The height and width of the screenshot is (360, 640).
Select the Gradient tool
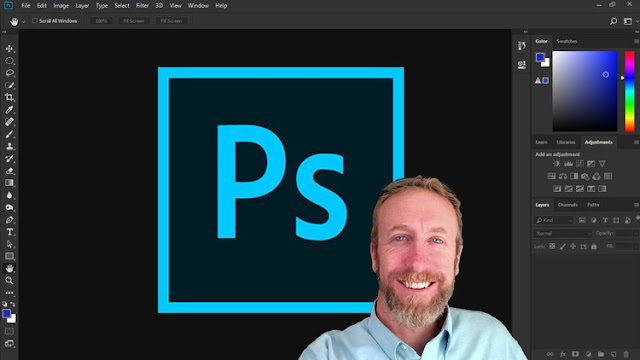9,183
